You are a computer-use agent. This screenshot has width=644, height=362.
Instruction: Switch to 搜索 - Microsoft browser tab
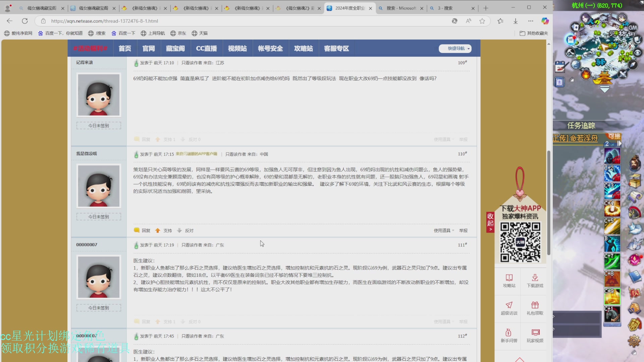click(x=401, y=8)
